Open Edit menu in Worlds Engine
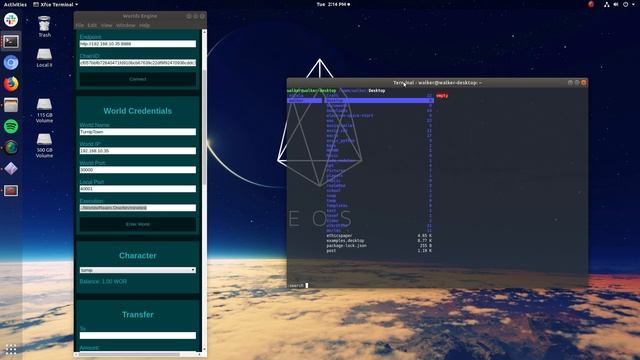This screenshot has height=360, width=640. click(x=92, y=25)
